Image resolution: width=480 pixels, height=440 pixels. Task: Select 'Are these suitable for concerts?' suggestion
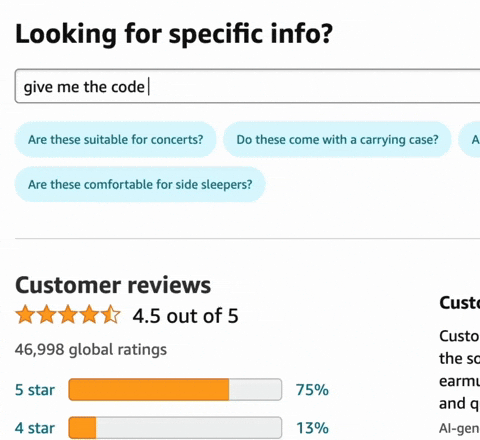pyautogui.click(x=115, y=140)
